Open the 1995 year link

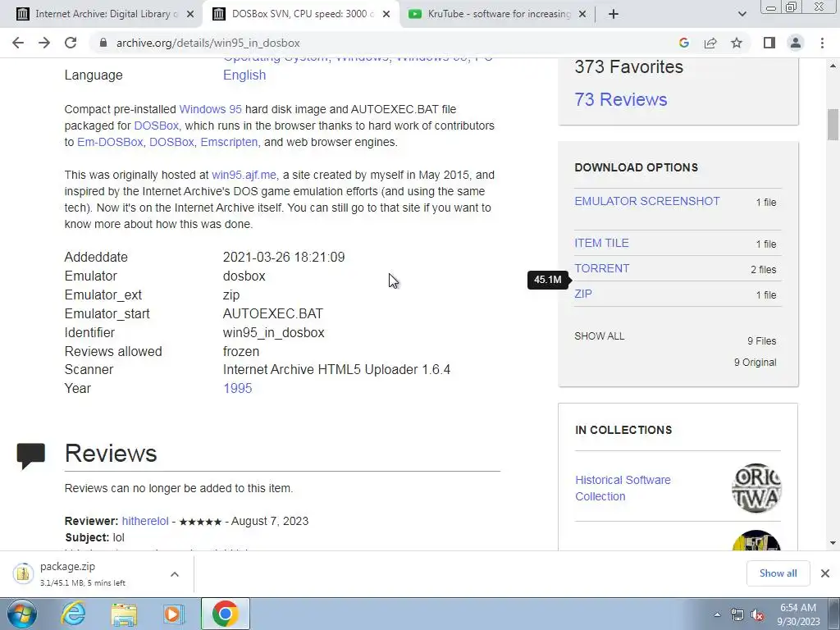pos(237,388)
